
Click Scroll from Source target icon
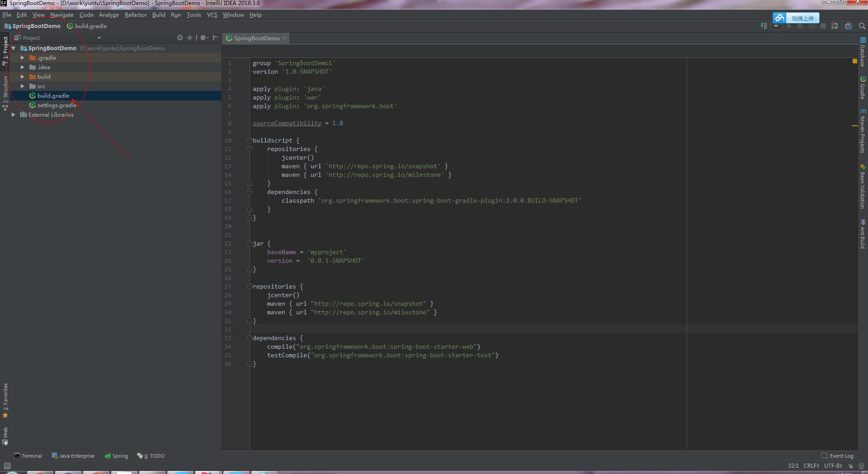pyautogui.click(x=180, y=38)
